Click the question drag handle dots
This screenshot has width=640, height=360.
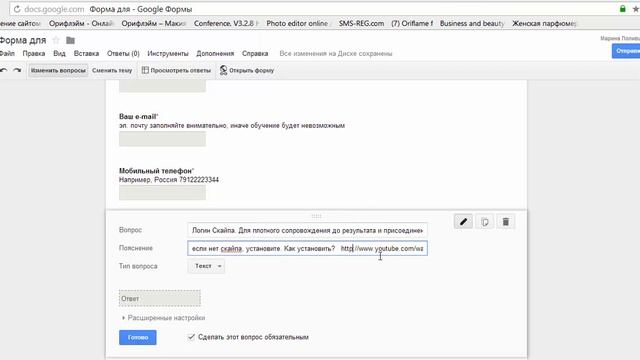pos(316,216)
